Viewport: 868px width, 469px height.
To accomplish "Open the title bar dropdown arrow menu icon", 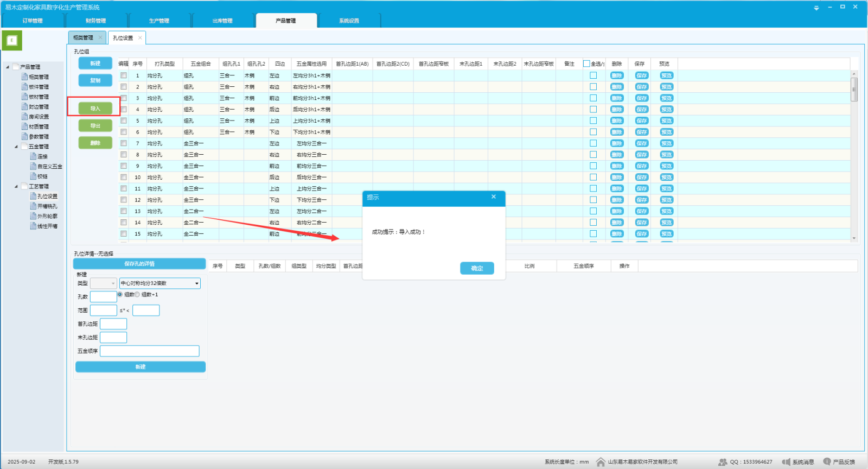I will (x=816, y=8).
